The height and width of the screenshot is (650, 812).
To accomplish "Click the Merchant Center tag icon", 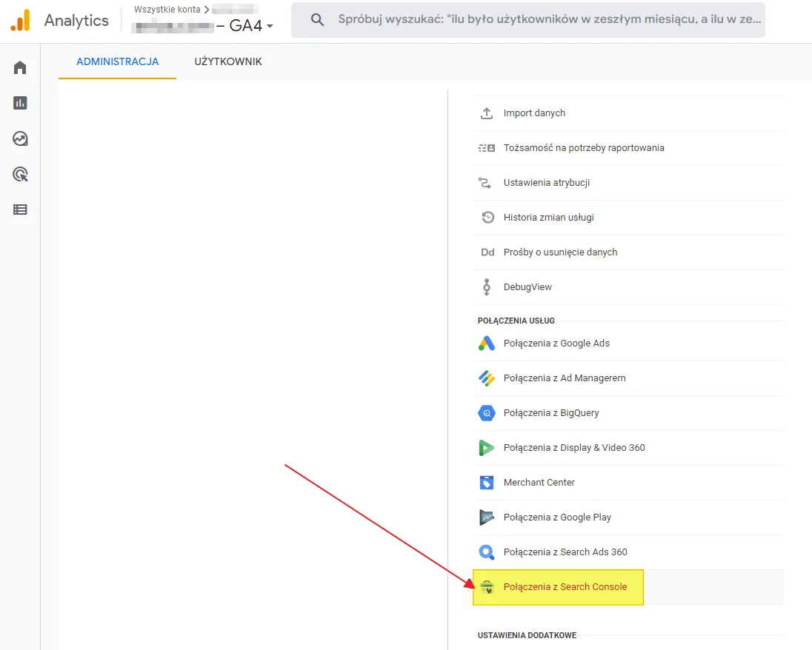I will coord(486,483).
